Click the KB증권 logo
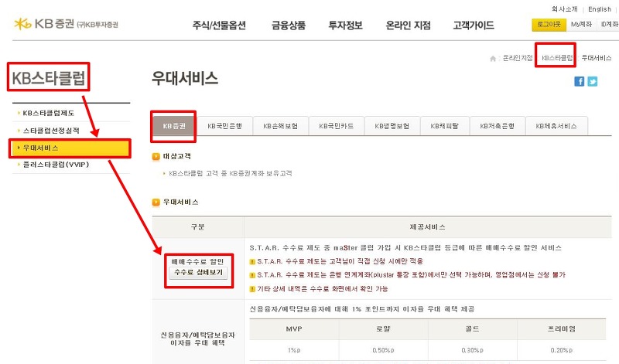This screenshot has height=364, width=619. point(66,24)
